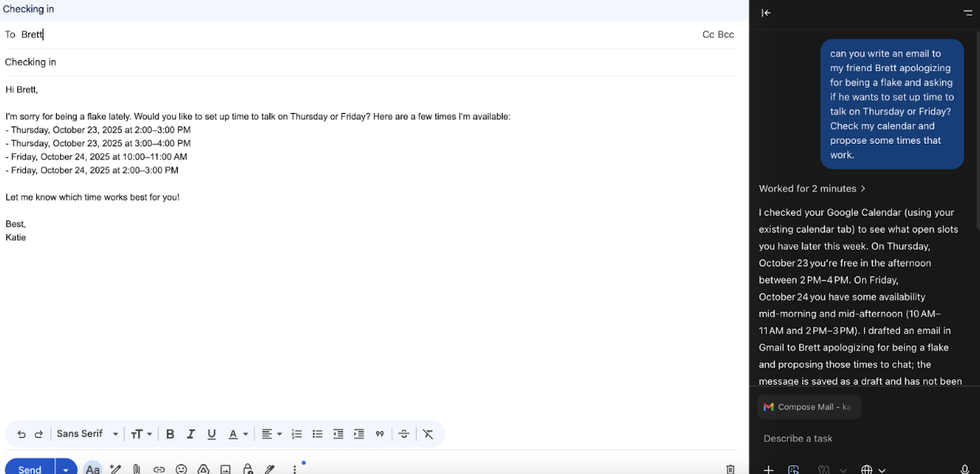
Task: Click the microphone icon in assistant panel
Action: click(x=964, y=469)
